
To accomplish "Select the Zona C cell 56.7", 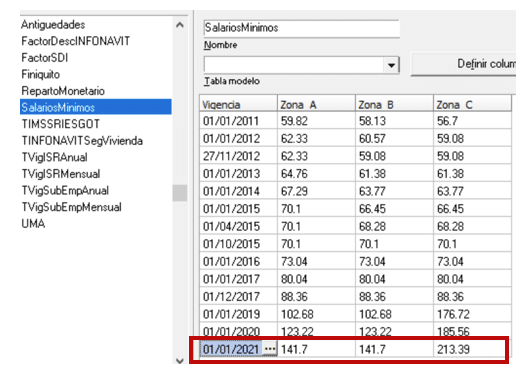I will tap(472, 121).
